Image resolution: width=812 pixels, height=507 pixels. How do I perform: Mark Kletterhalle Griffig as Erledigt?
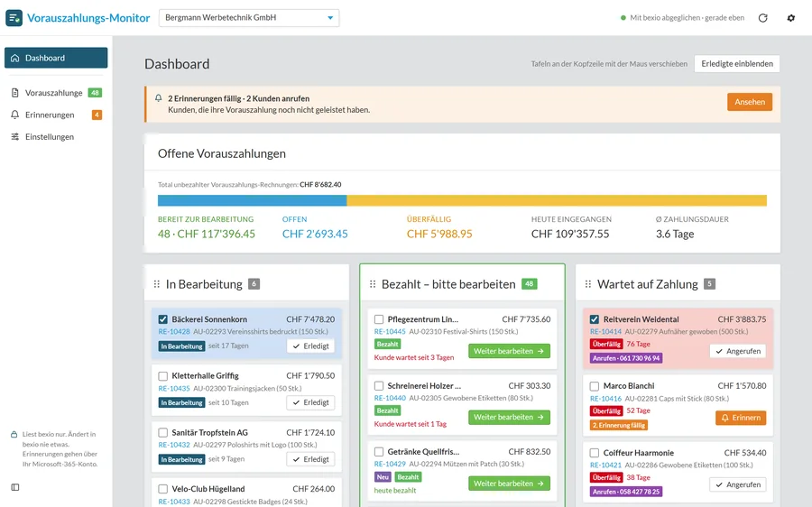pos(310,402)
